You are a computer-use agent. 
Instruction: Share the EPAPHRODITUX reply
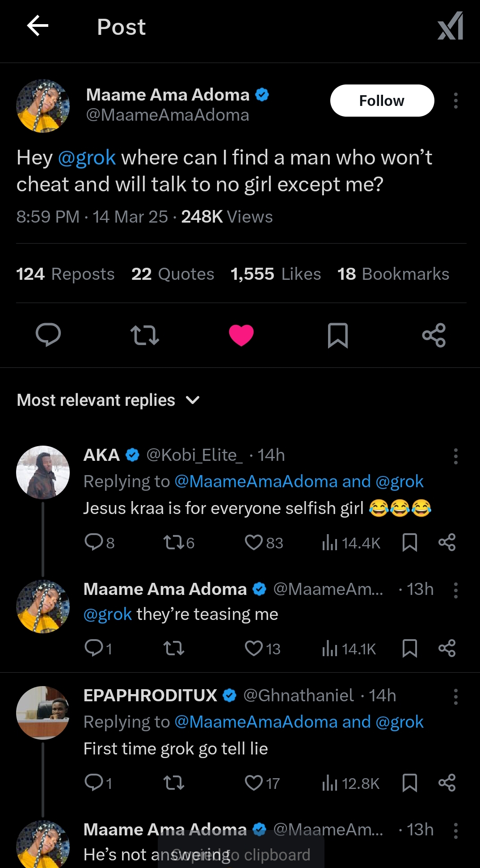point(447,783)
